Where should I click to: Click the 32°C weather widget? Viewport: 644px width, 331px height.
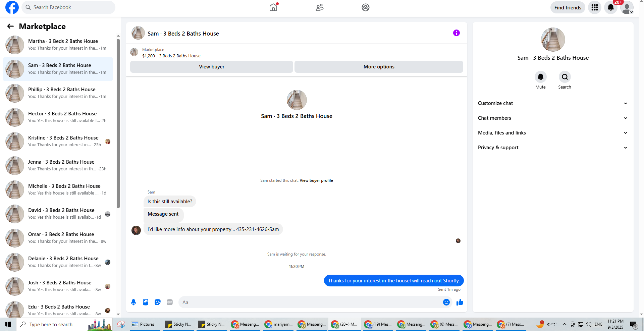pyautogui.click(x=546, y=324)
